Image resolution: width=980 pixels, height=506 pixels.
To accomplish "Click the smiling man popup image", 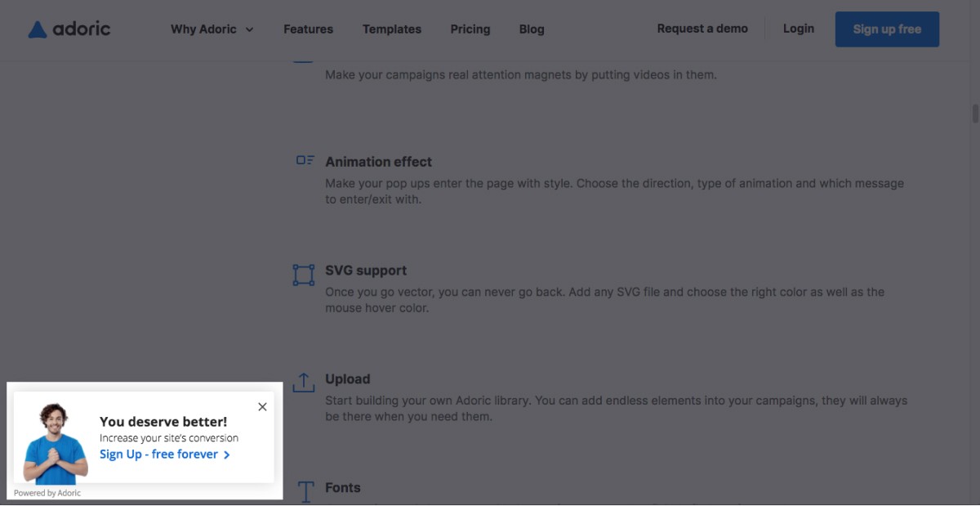I will tap(55, 444).
